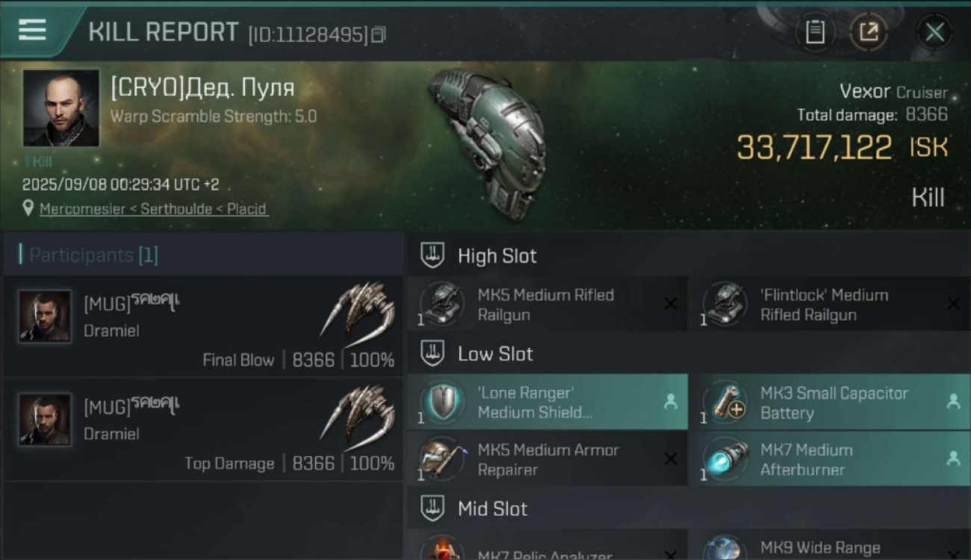Toggle MK3 Small Capacitor Battery person icon
This screenshot has height=560, width=971.
953,402
